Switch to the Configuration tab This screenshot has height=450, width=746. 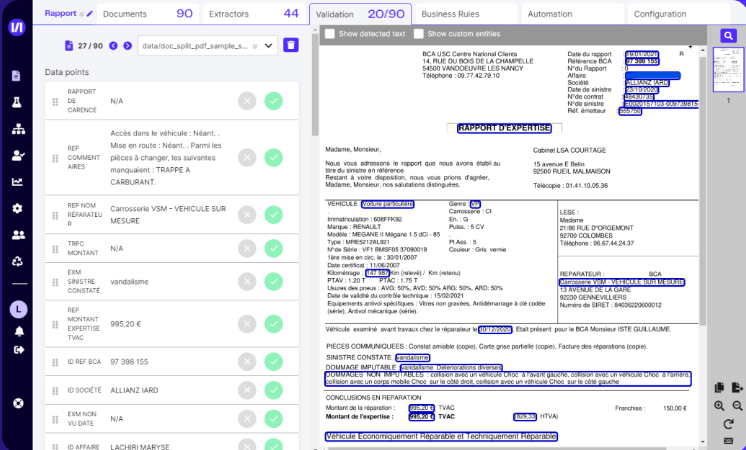[x=679, y=14]
